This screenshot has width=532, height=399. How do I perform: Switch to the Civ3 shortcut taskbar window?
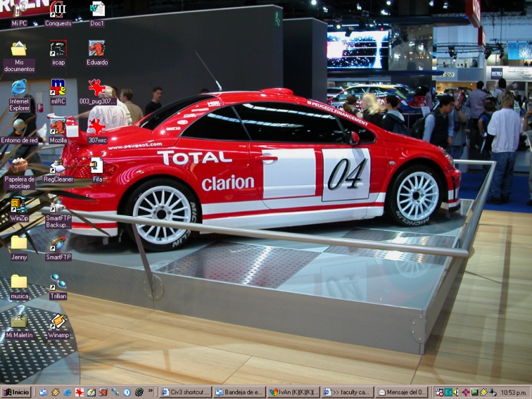pos(186,392)
